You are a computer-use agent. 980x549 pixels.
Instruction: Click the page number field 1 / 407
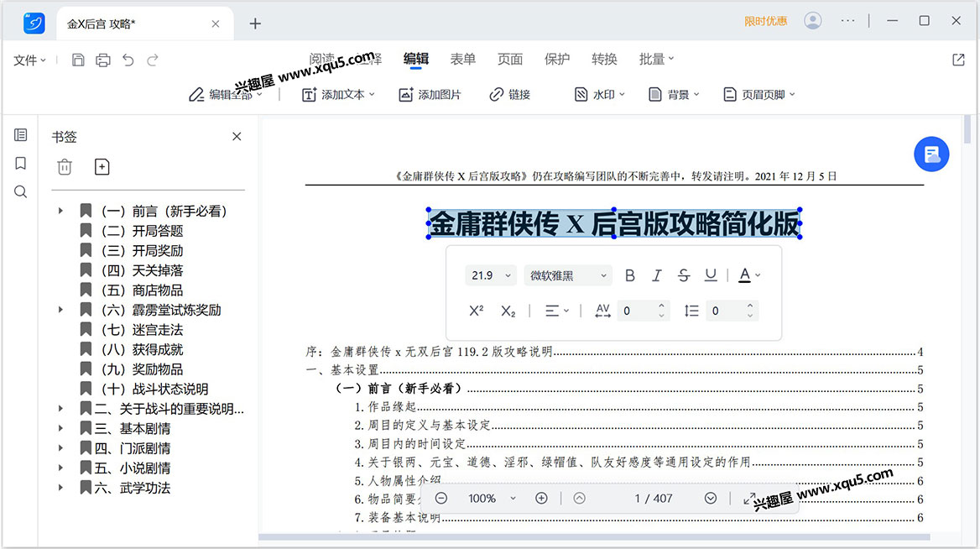click(653, 499)
